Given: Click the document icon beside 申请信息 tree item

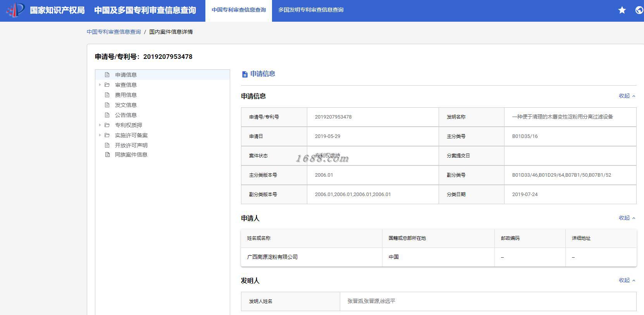Looking at the screenshot, I should [x=107, y=75].
